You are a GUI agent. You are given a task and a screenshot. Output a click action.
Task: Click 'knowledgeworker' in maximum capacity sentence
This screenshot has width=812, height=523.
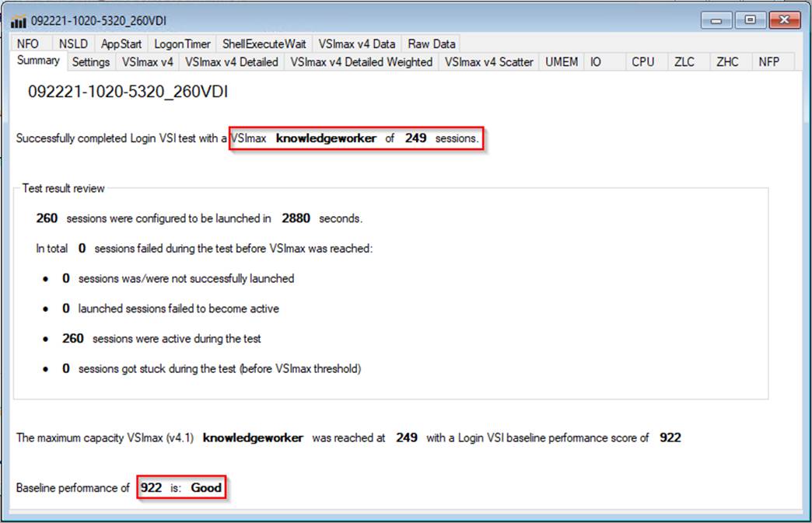coord(253,438)
